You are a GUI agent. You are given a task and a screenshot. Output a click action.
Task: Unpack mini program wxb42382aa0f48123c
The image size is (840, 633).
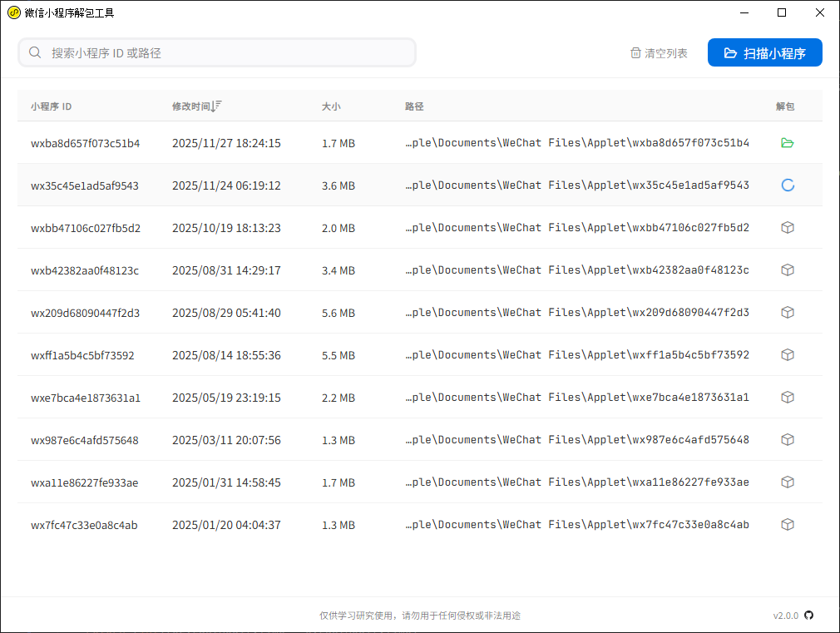click(787, 270)
